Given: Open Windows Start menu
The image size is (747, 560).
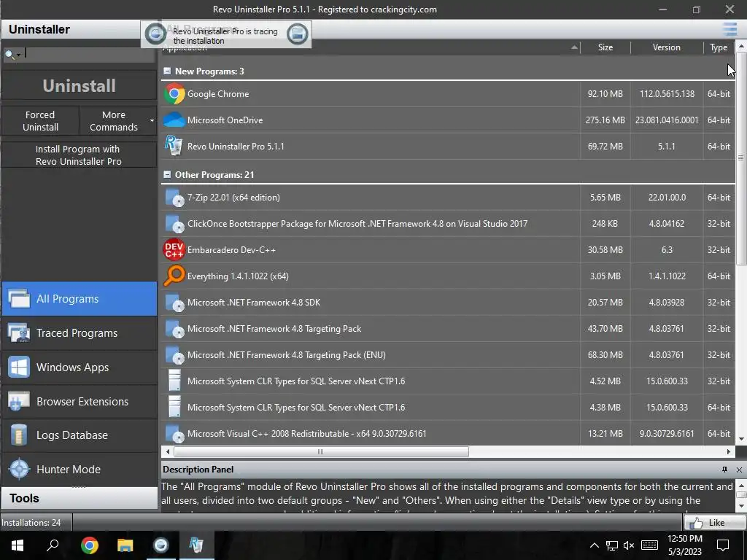Looking at the screenshot, I should [x=18, y=545].
